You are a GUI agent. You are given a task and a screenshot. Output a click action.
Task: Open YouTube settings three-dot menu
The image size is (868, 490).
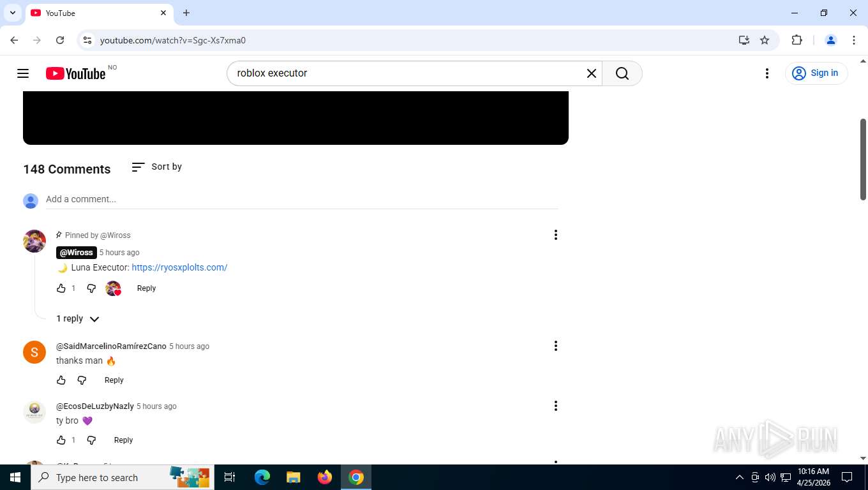pyautogui.click(x=767, y=73)
